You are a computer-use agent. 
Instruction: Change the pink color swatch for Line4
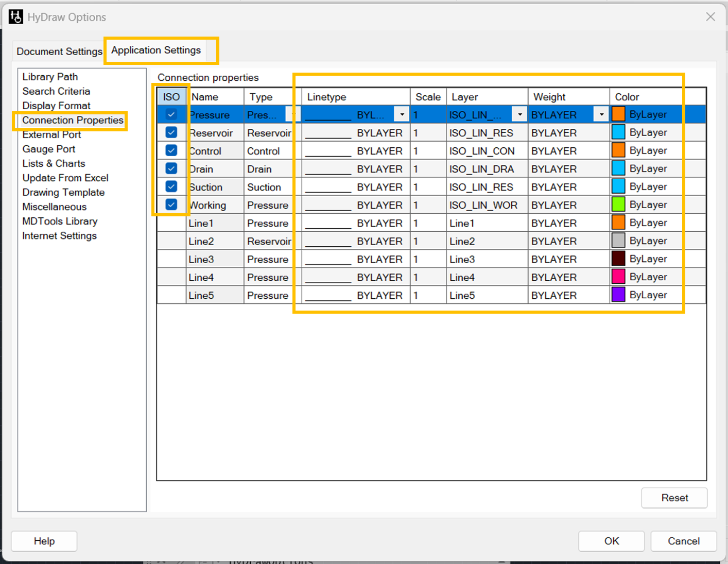tap(618, 276)
